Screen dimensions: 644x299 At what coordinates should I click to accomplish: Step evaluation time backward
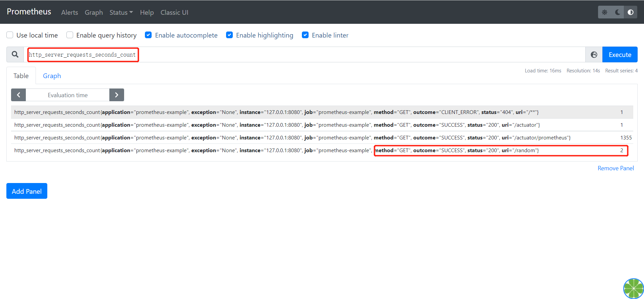pos(18,95)
